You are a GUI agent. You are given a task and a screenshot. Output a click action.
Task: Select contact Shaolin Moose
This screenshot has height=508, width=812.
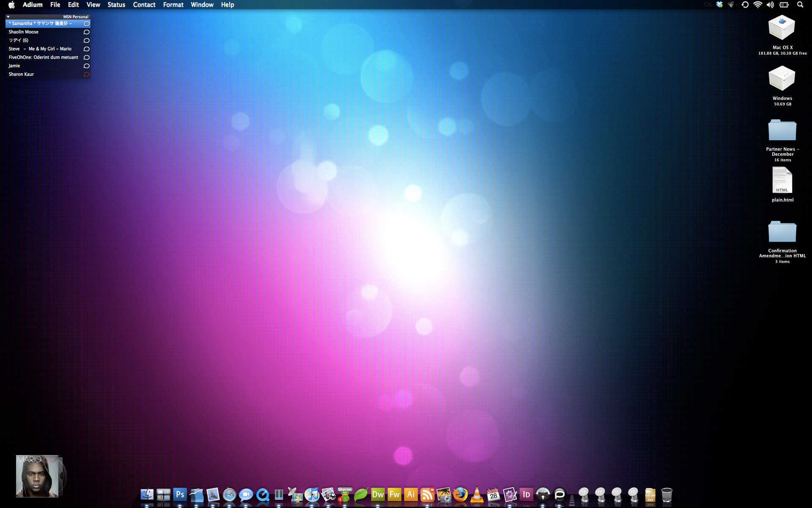[x=24, y=32]
